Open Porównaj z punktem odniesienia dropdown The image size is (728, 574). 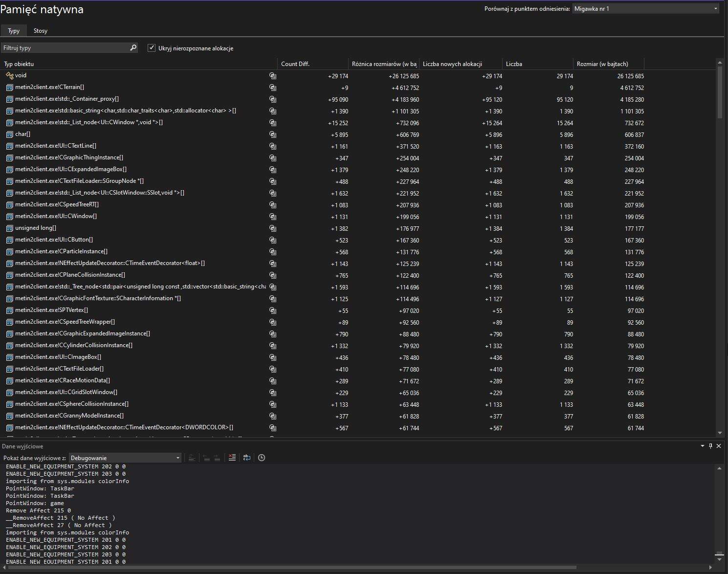(x=645, y=9)
